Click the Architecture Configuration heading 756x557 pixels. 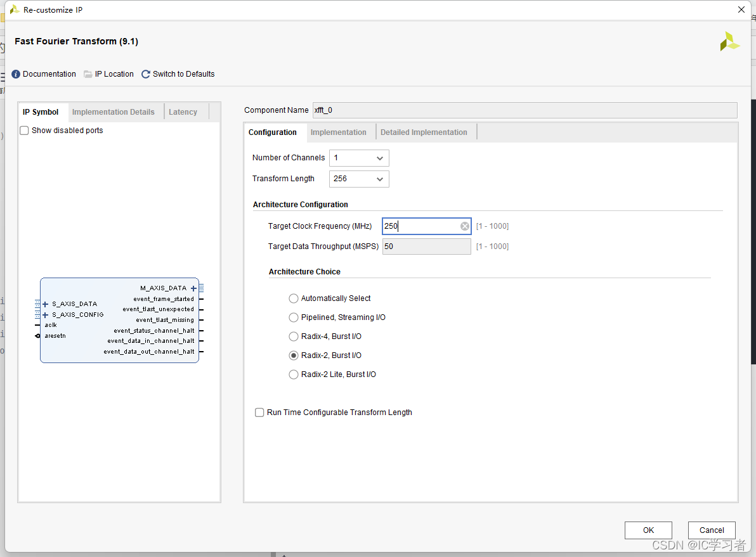(301, 205)
